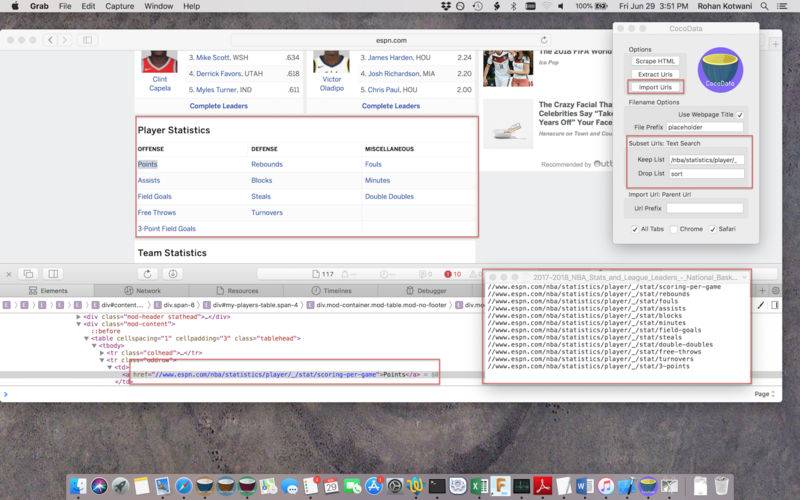
Task: Collapse the div mod-content node
Action: 79,324
